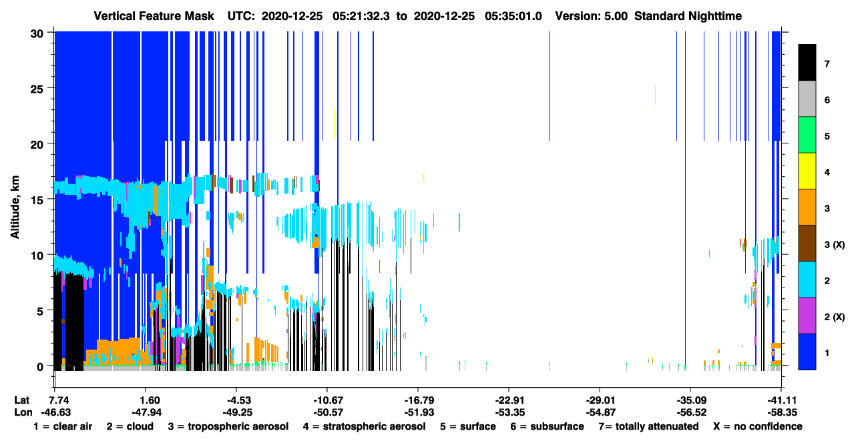Click the latitude value '1.60'

tap(145, 400)
